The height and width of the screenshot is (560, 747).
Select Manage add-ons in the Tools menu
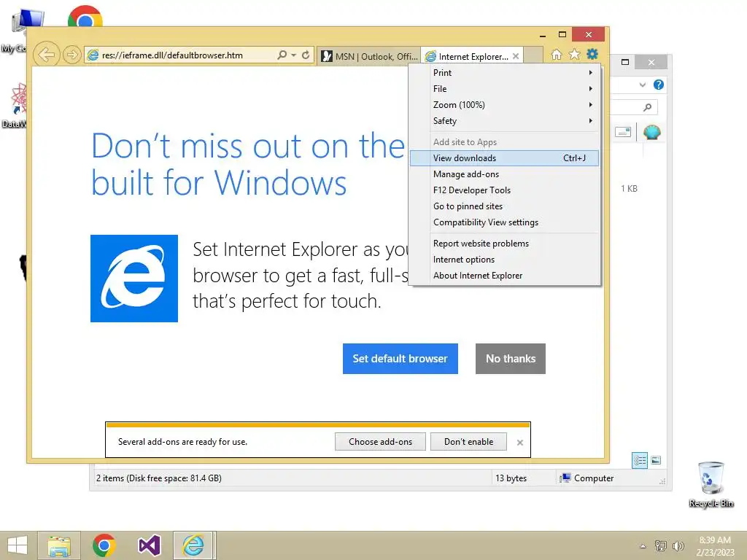504,174
